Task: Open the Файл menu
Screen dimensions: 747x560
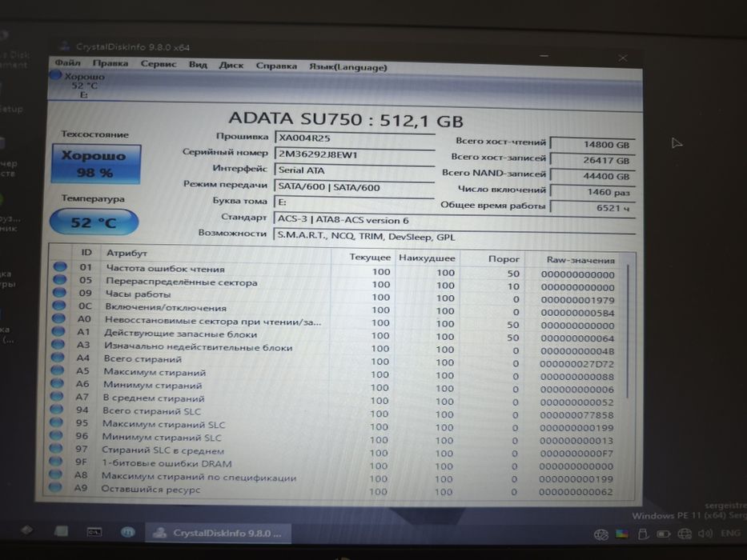Action: coord(67,63)
